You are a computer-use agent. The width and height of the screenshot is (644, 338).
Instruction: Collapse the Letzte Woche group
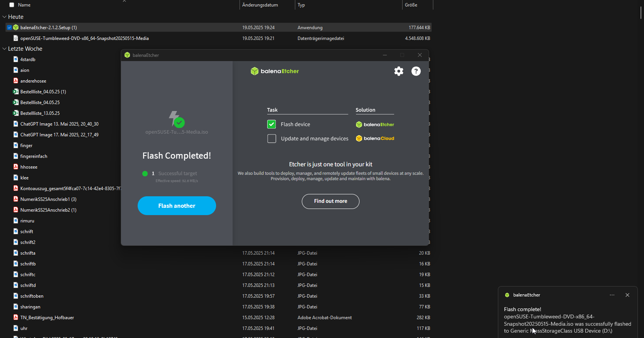5,49
